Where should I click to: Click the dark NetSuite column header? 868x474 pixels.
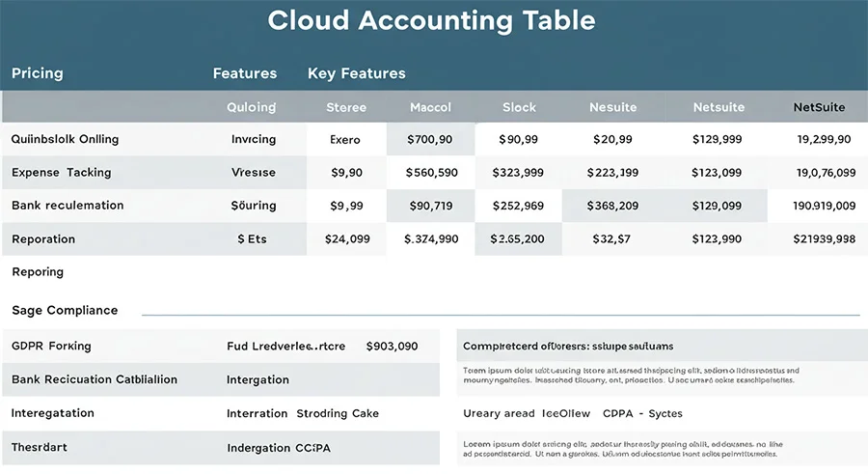(x=819, y=107)
